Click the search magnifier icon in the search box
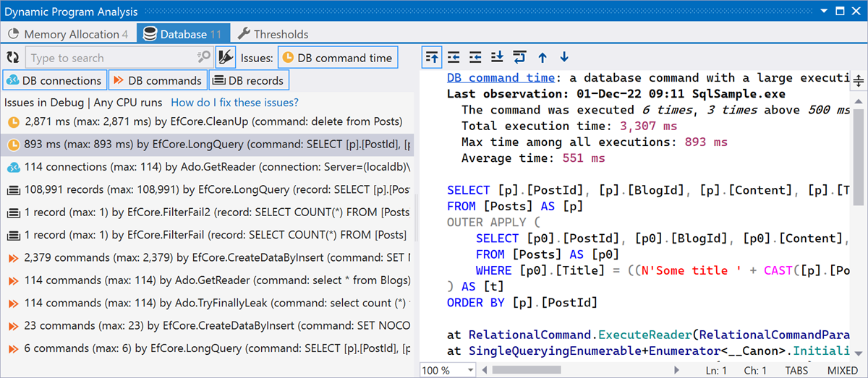Screen dimensions: 868x378 (x=203, y=58)
